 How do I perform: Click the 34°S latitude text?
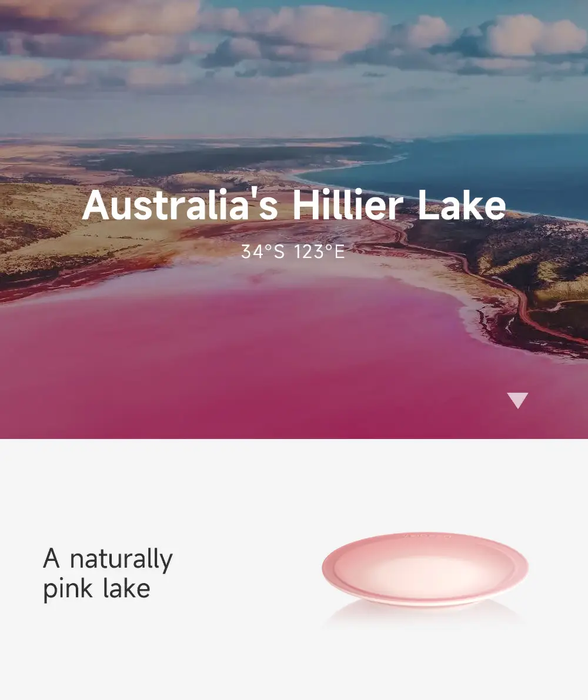coord(262,252)
